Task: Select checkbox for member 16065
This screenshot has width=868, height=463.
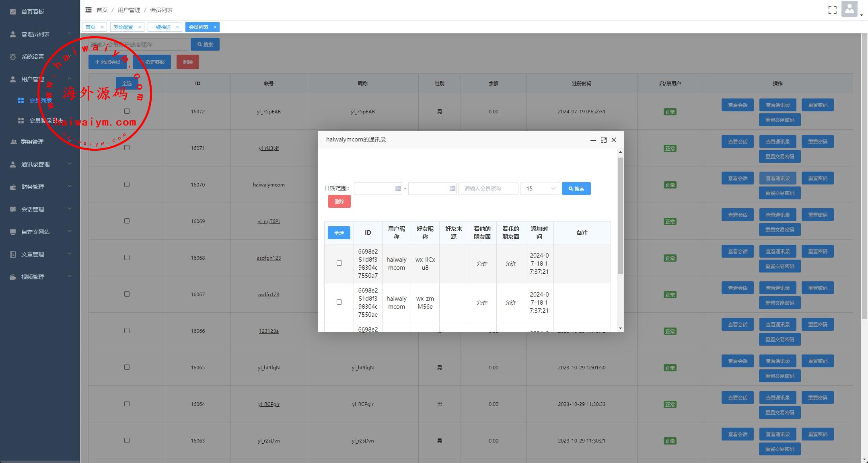Action: pyautogui.click(x=127, y=367)
